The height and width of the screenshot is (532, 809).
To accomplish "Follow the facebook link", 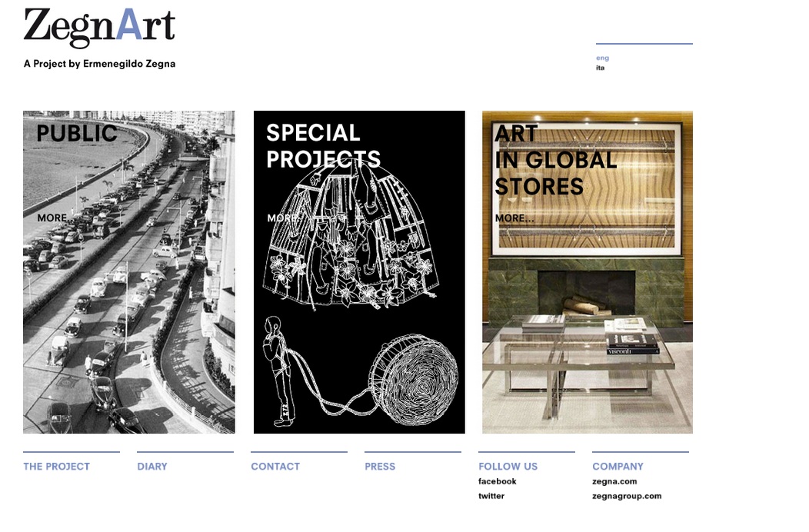I will (498, 481).
